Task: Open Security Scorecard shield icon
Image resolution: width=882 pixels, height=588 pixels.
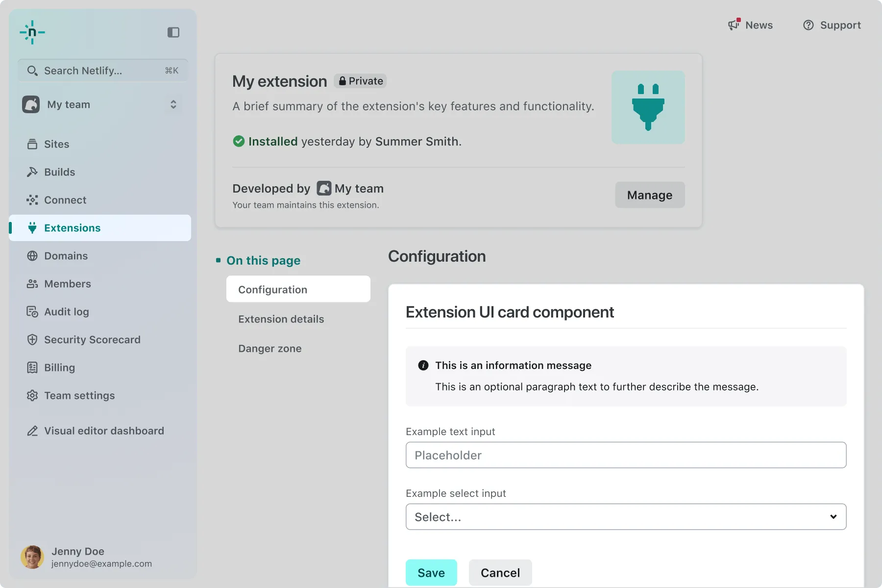Action: coord(32,340)
